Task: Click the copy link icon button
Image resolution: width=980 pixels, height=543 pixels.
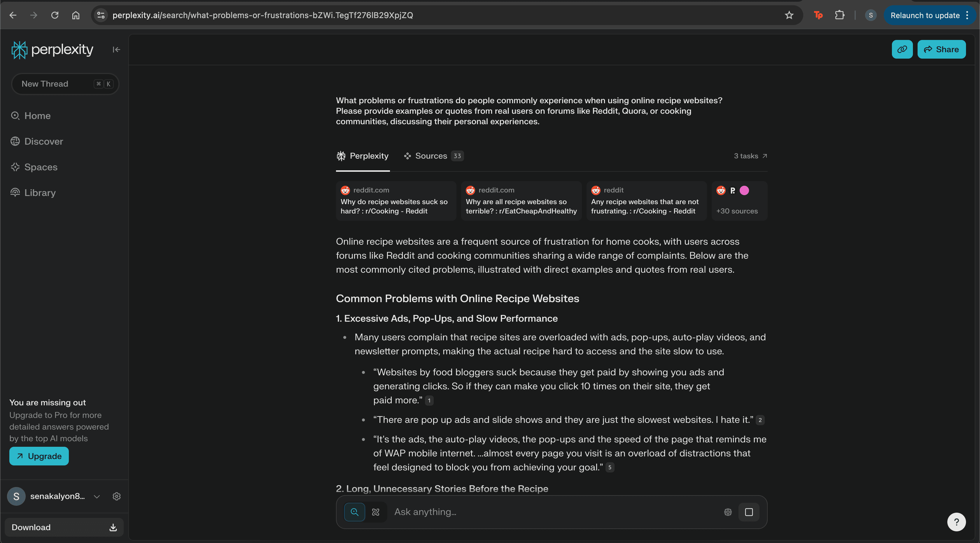Action: (902, 50)
